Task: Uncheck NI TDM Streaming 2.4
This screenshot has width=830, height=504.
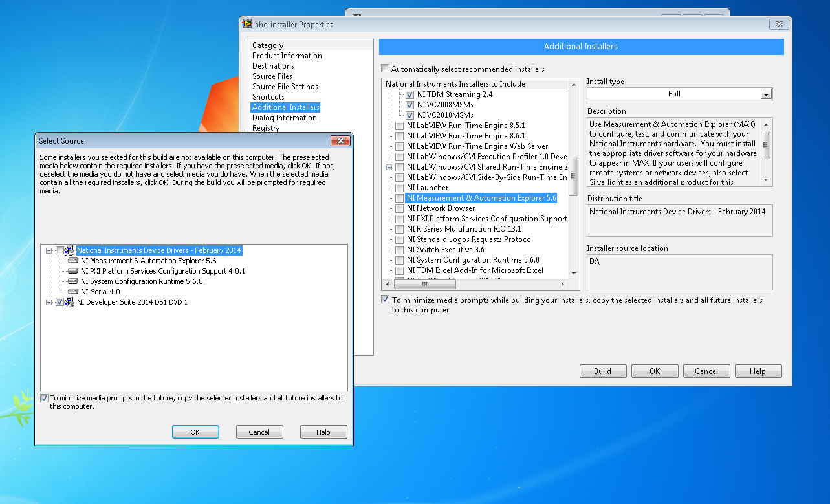Action: [410, 94]
